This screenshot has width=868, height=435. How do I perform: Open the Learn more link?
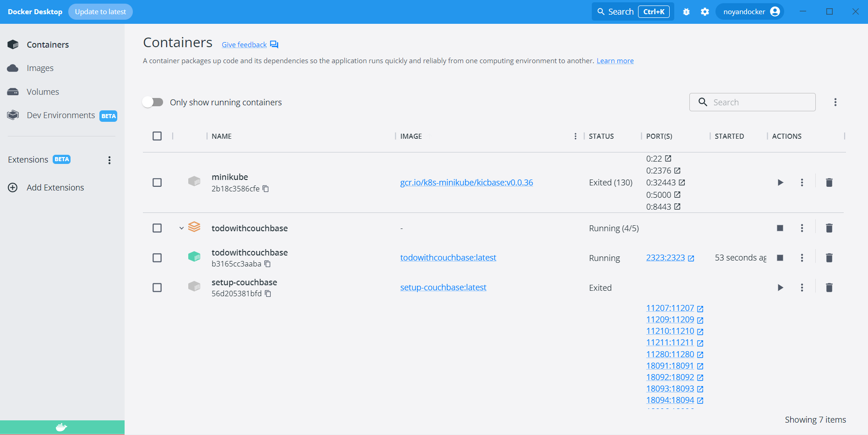615,61
